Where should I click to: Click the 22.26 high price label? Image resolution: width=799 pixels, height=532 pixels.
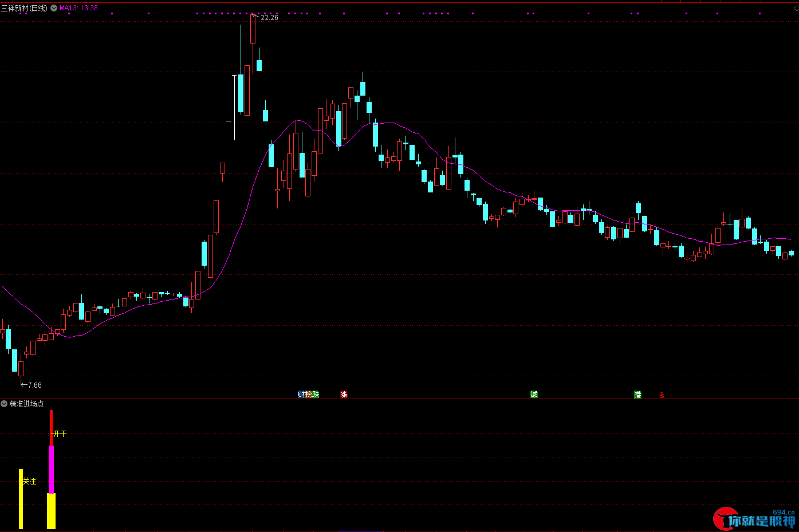click(269, 18)
